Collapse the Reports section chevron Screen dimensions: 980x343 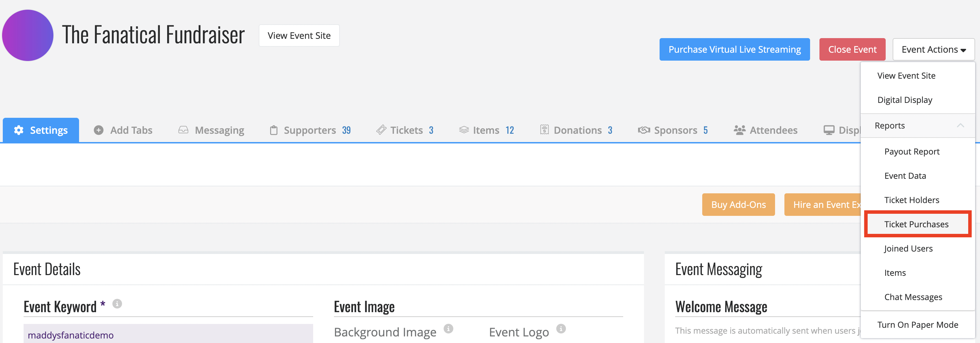click(960, 125)
